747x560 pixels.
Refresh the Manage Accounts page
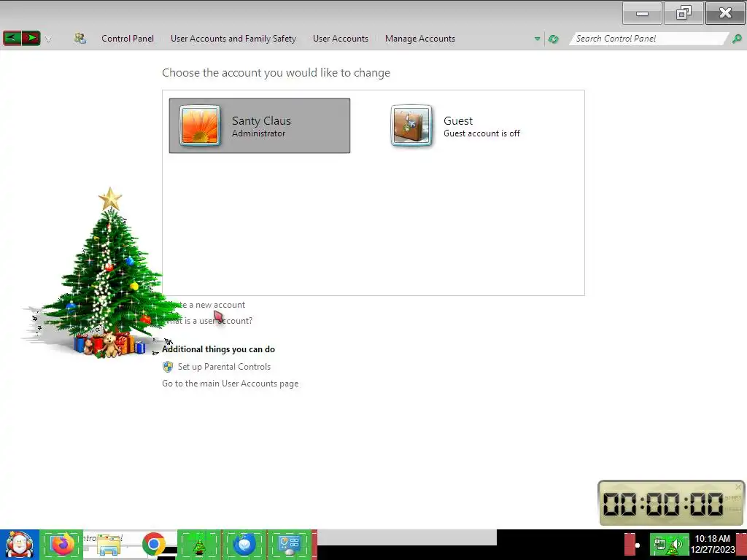point(553,39)
